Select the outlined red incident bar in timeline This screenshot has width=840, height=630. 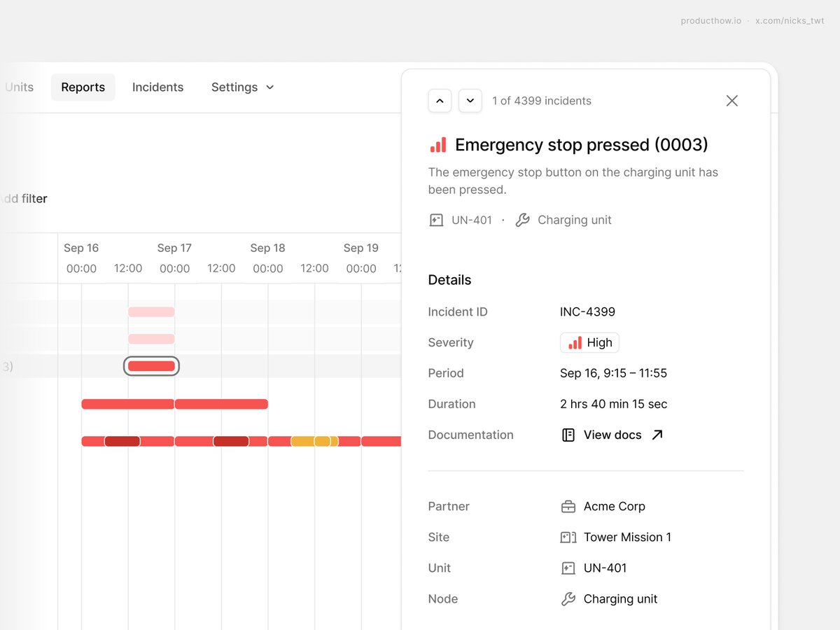[151, 366]
